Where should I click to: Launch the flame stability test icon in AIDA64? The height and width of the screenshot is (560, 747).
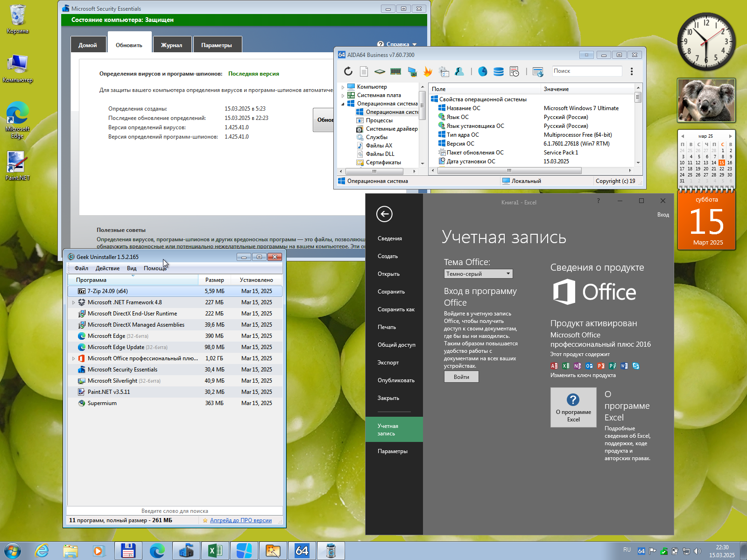point(428,71)
